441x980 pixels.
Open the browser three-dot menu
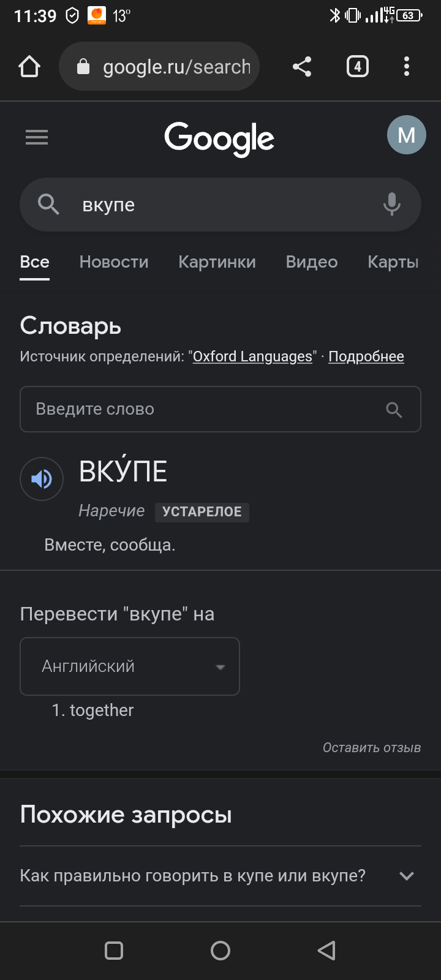[407, 66]
